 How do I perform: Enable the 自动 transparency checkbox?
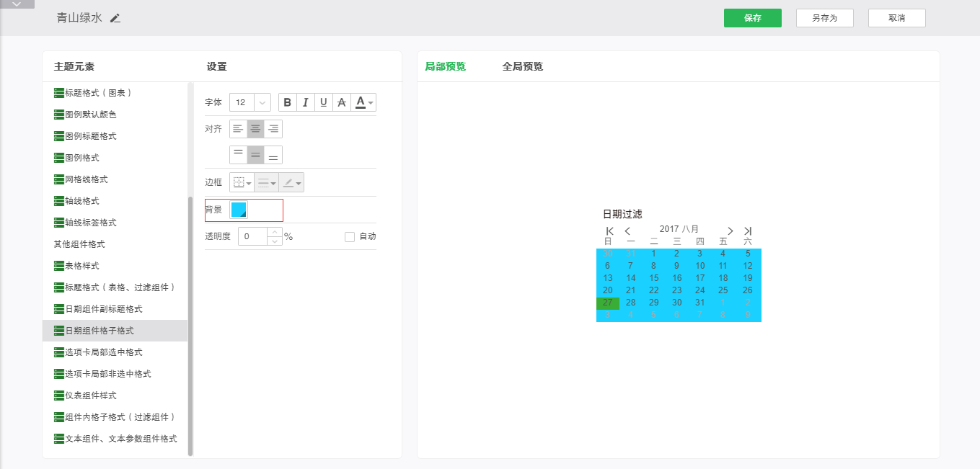click(350, 236)
